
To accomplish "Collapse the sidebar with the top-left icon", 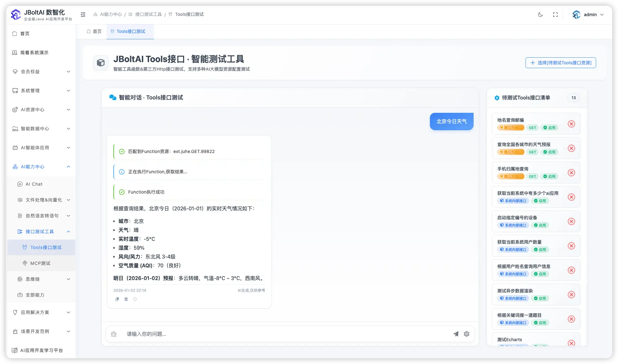I will pos(83,14).
